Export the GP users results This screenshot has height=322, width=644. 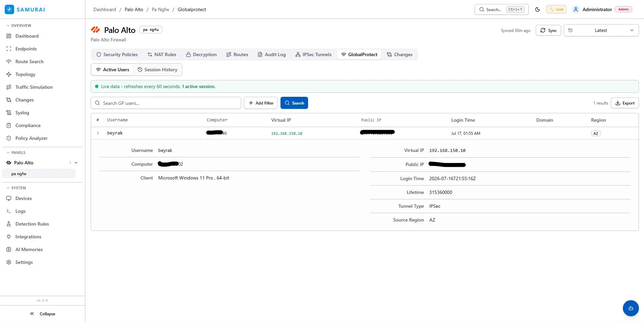coord(625,103)
